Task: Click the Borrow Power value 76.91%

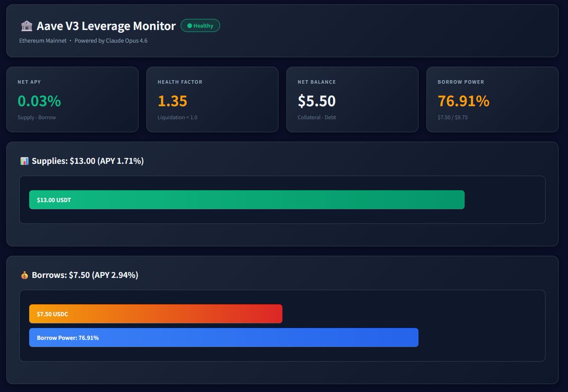Action: pyautogui.click(x=463, y=101)
